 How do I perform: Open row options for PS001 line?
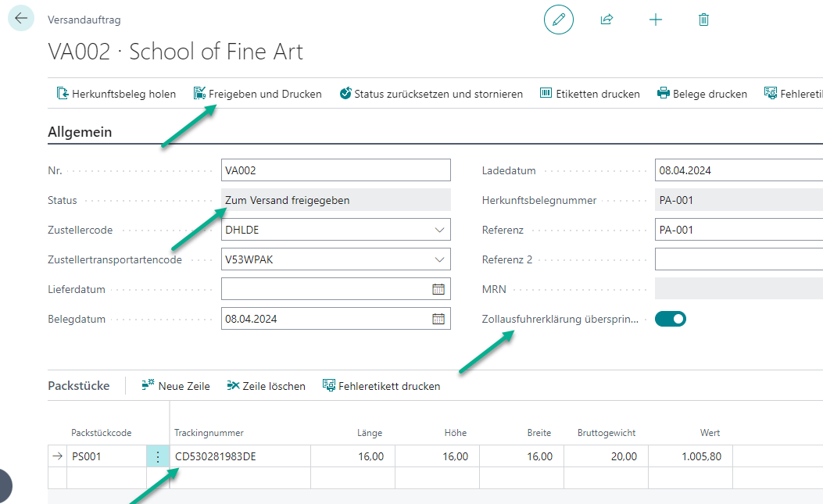(157, 457)
